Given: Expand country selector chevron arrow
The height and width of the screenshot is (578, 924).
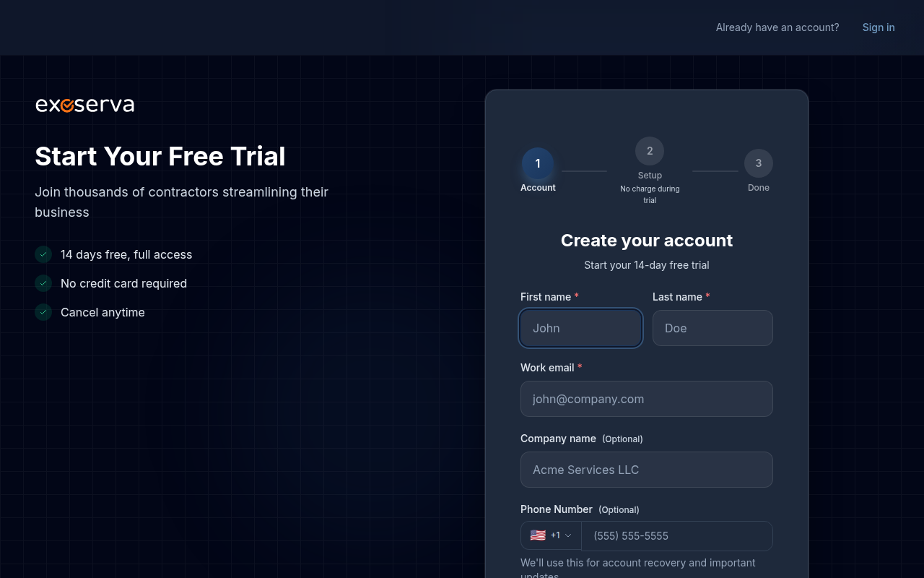Looking at the screenshot, I should tap(568, 535).
